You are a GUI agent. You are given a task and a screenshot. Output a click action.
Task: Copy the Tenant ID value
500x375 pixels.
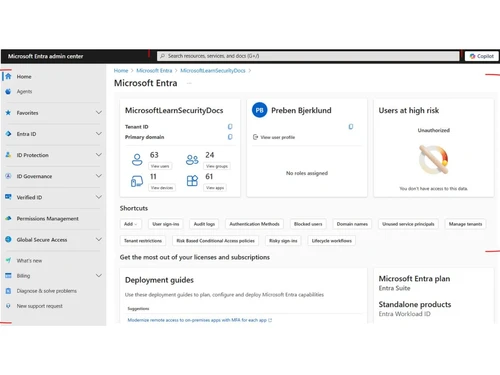230,127
